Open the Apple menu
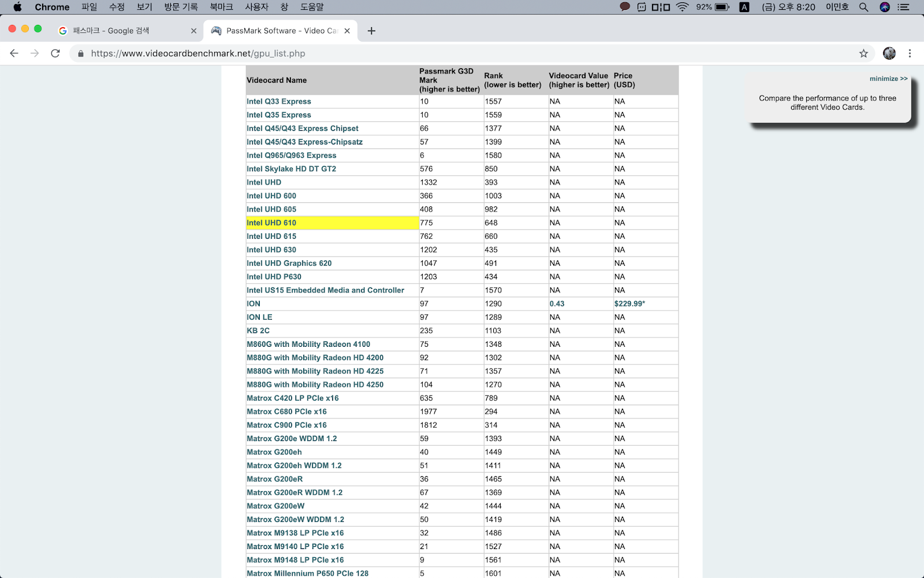 [x=17, y=7]
